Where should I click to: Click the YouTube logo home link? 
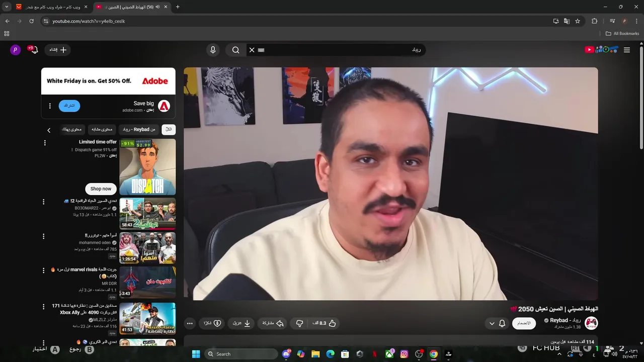coord(601,50)
